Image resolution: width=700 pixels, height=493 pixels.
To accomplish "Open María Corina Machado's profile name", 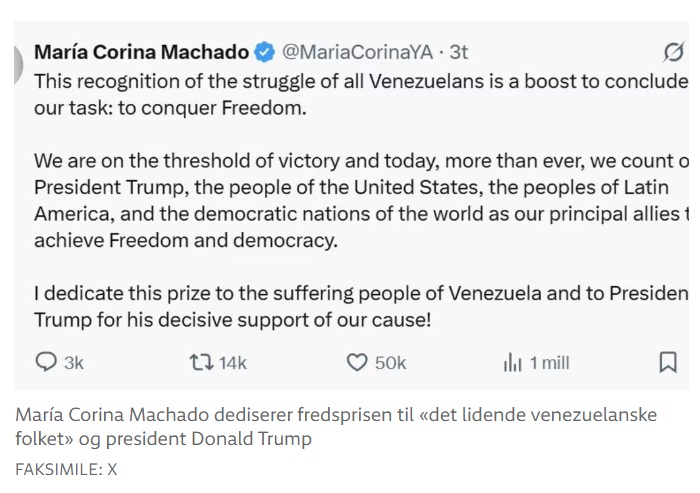I will [140, 51].
